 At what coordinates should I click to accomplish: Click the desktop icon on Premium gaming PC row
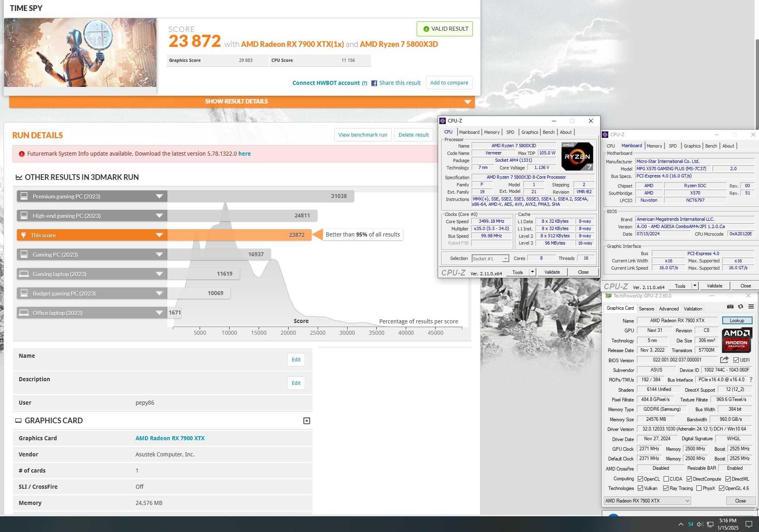pyautogui.click(x=24, y=196)
